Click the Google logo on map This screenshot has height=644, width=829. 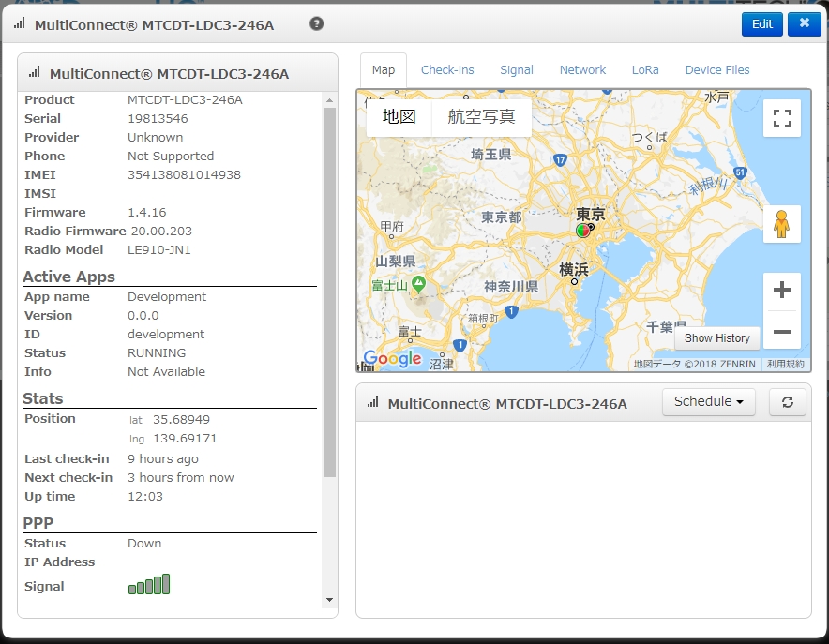coord(393,358)
